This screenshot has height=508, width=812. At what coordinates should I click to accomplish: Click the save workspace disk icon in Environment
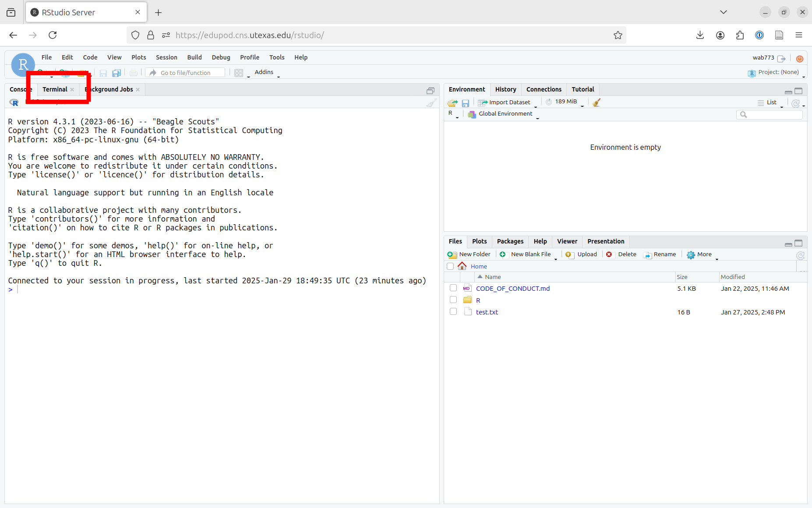466,103
